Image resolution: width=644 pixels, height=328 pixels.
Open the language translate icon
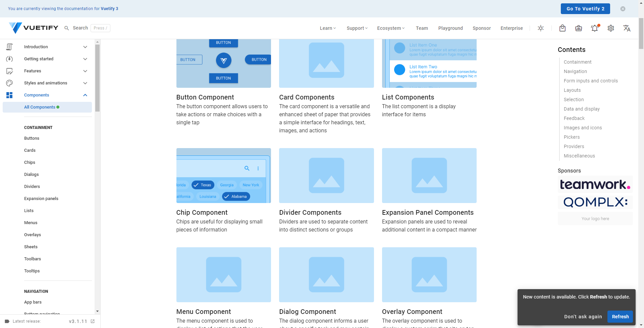(627, 28)
